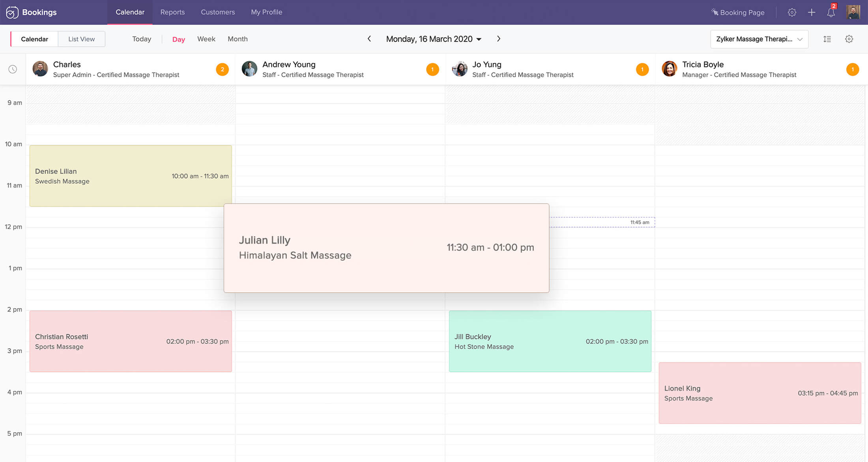
Task: Open the Customers tab
Action: [218, 12]
